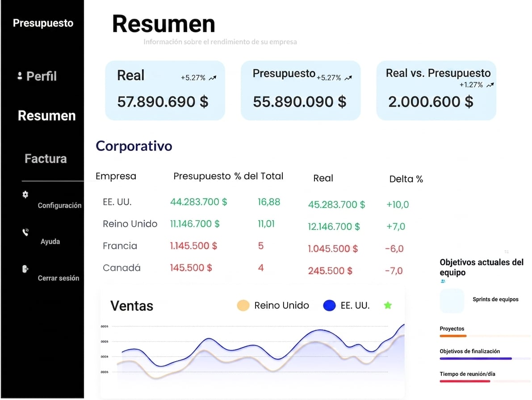This screenshot has height=400, width=532.
Task: Click the Empresa column header
Action: (116, 176)
